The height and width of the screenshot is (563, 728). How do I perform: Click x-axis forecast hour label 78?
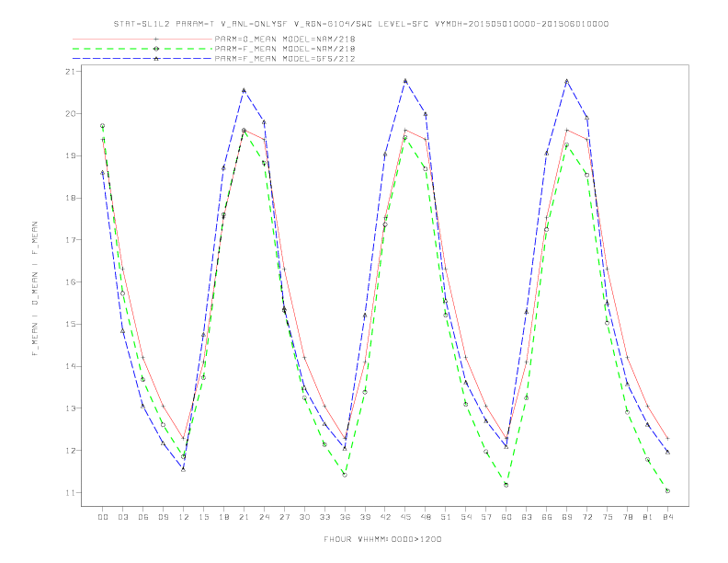pyautogui.click(x=627, y=517)
